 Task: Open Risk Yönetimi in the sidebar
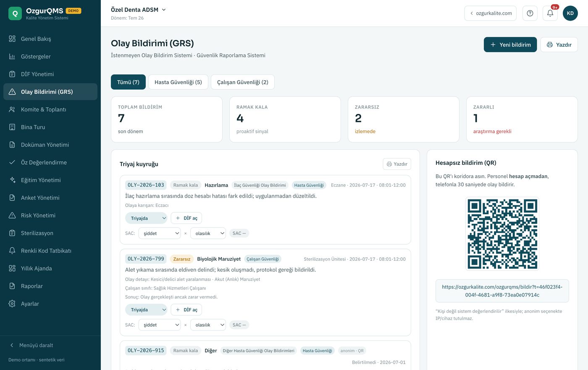click(x=50, y=215)
